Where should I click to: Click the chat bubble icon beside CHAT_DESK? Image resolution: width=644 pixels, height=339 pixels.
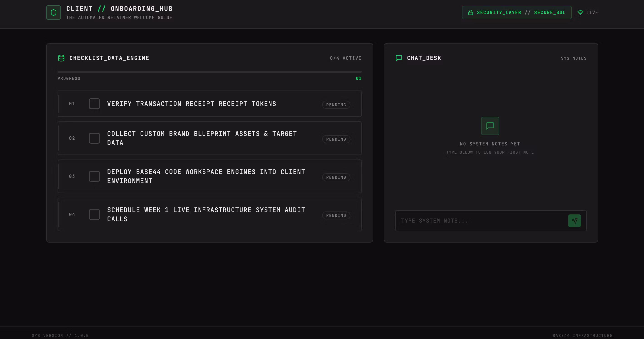399,58
